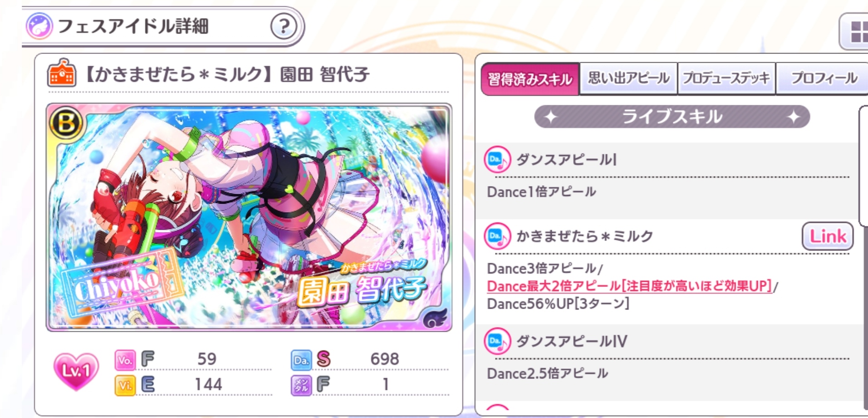
Task: Click the Vi. stat icon
Action: [x=125, y=385]
